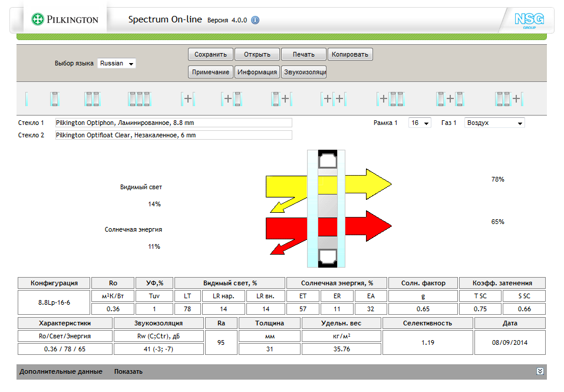
Task: Click the sound insulation value 41 (-3; -7)
Action: [x=159, y=349]
